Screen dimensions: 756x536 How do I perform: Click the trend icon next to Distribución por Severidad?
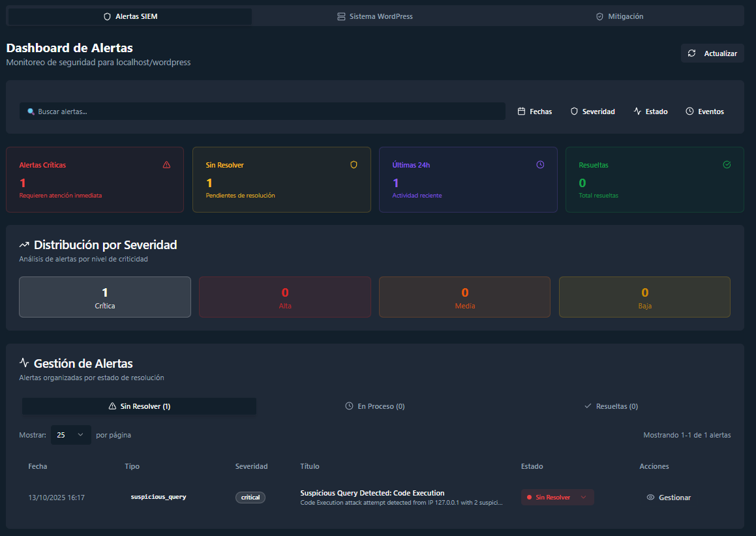[x=24, y=245]
